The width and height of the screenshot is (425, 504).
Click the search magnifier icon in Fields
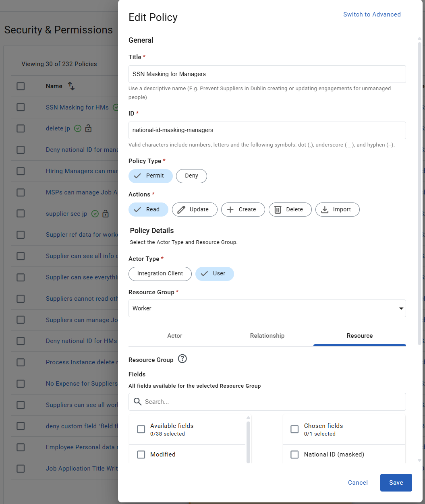click(137, 402)
